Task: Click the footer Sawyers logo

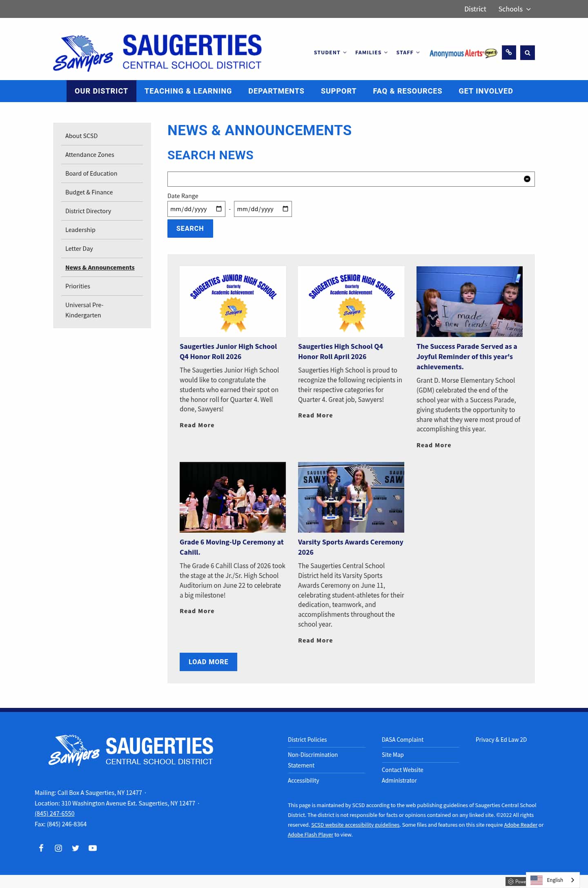Action: pyautogui.click(x=131, y=750)
